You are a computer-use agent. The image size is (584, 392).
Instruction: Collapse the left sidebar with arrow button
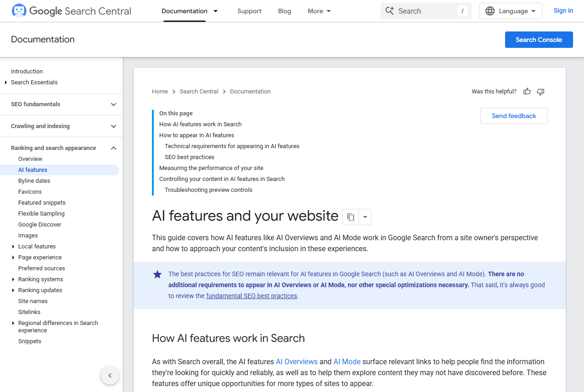110,376
